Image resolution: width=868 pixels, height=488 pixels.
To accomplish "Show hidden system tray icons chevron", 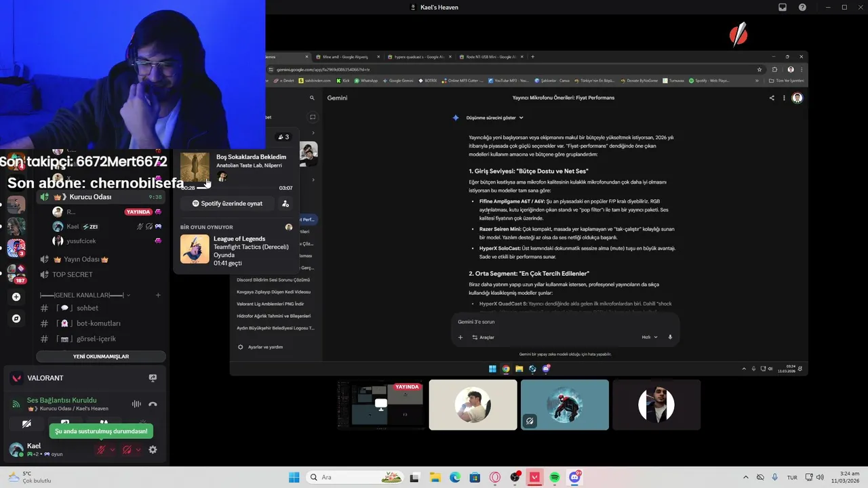I will point(745,477).
